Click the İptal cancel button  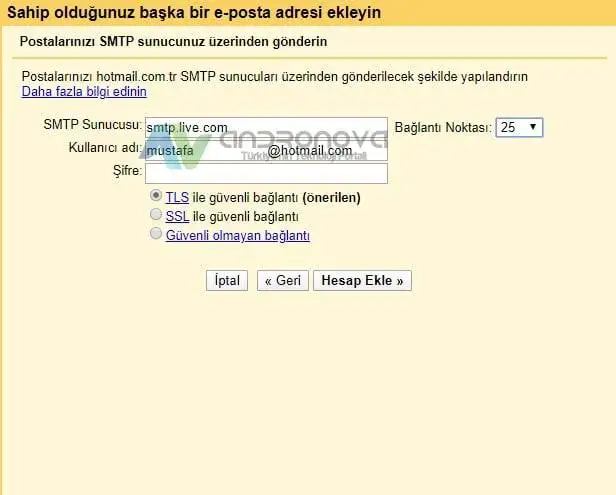tap(227, 280)
